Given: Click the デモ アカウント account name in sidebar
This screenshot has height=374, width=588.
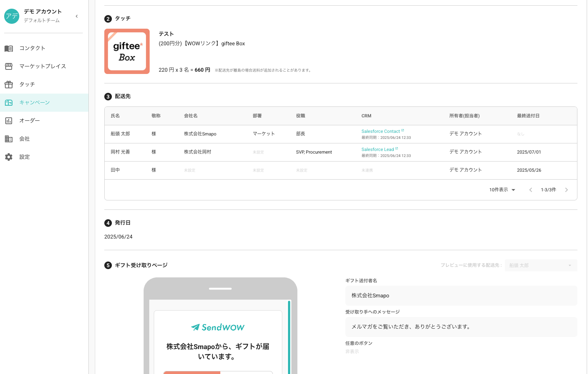Looking at the screenshot, I should (43, 12).
